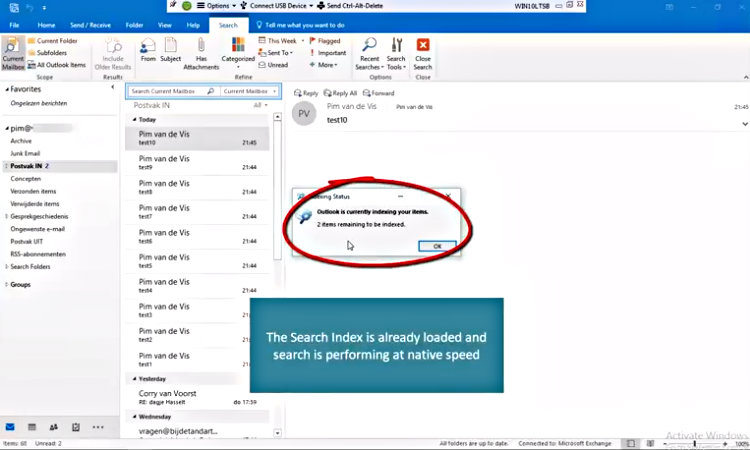Toggle the Flagged search filter
This screenshot has height=450, width=750.
tap(324, 41)
